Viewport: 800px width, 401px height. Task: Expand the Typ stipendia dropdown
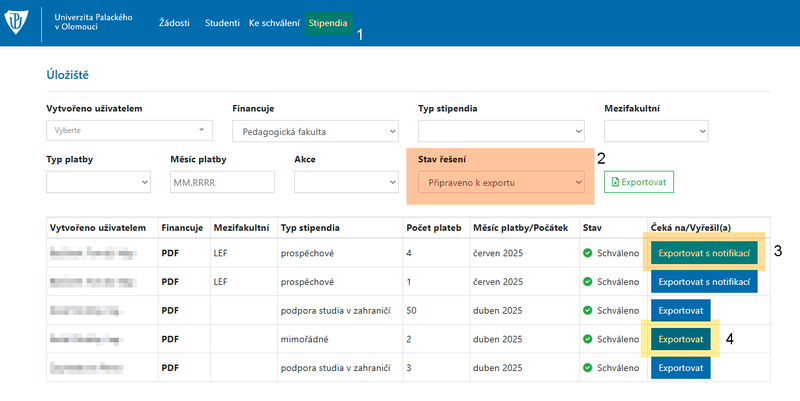pyautogui.click(x=500, y=131)
